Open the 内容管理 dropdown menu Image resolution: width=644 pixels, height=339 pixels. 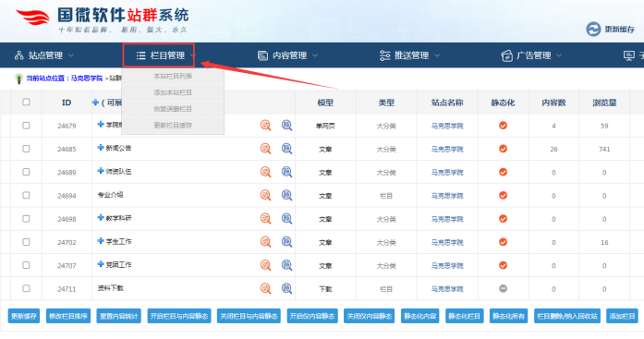[287, 55]
